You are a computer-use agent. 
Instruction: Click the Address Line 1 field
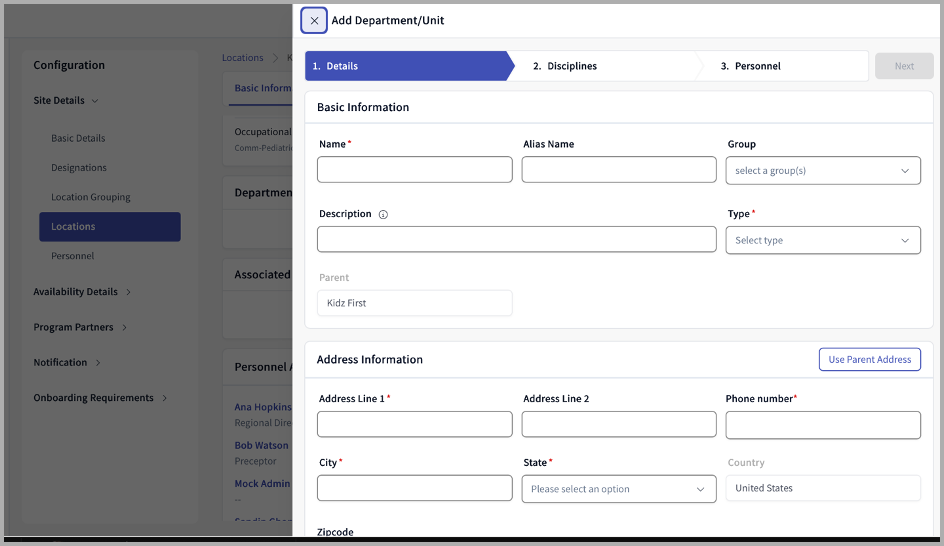click(x=414, y=425)
